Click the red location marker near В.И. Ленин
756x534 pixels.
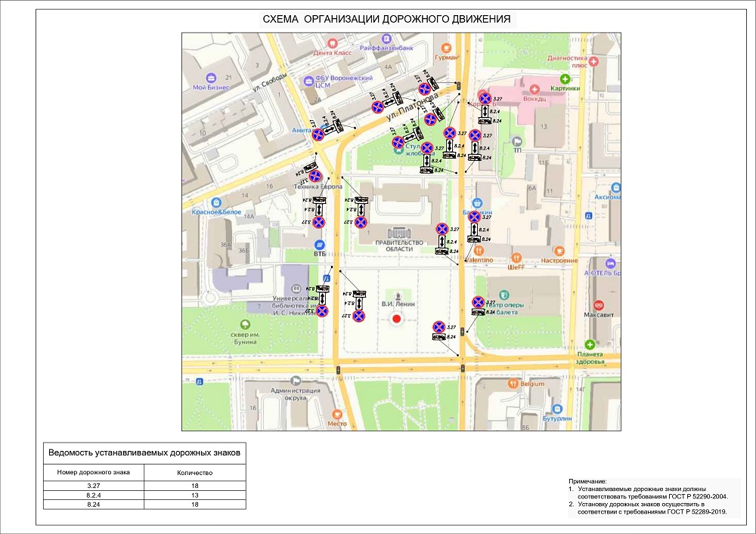(395, 319)
